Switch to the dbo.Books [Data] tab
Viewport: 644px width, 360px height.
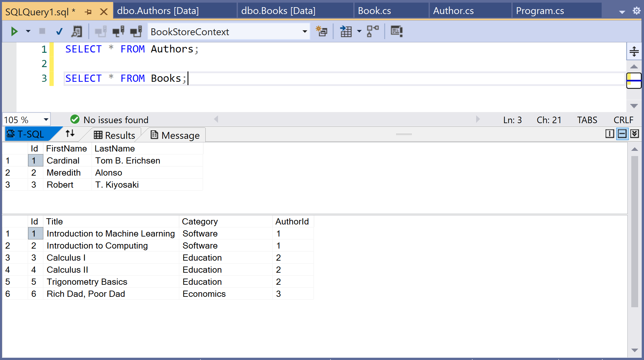click(x=278, y=11)
